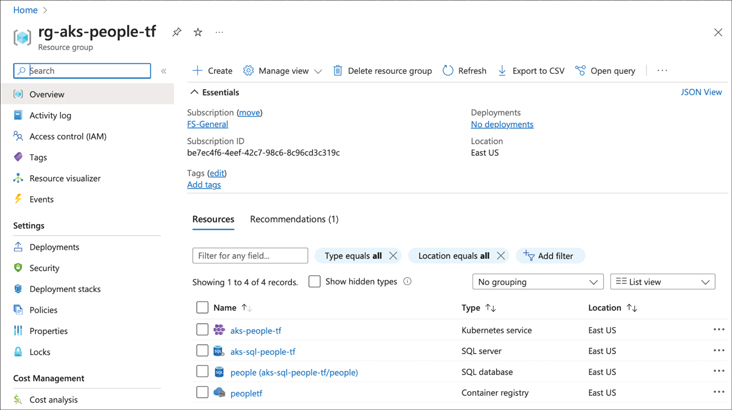Viewport: 732px width, 410px height.
Task: Open the No grouping dropdown
Action: tap(537, 282)
